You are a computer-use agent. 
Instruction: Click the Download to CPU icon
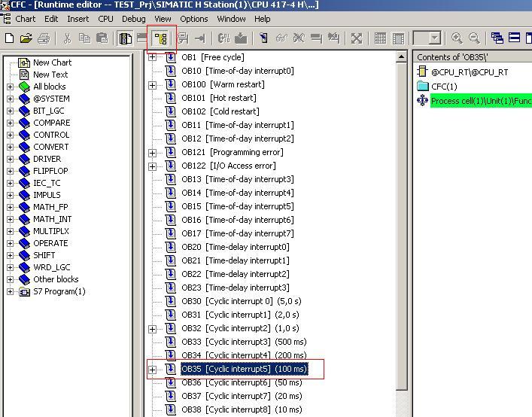coord(241,38)
